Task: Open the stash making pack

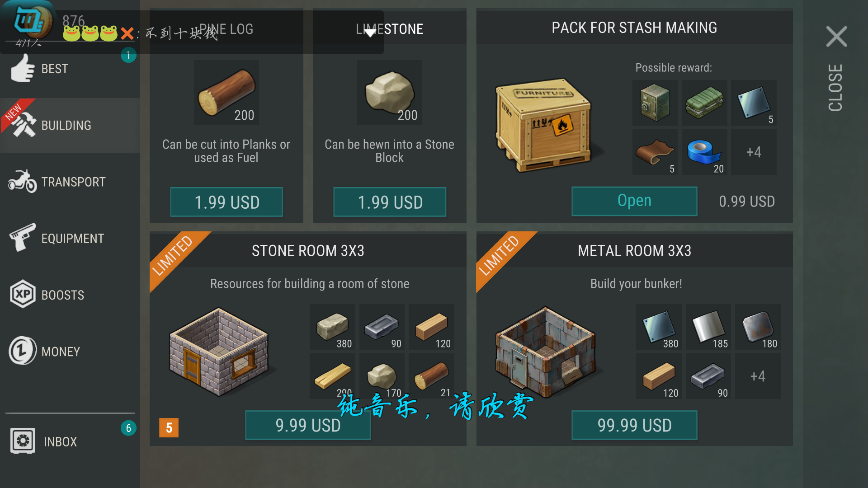Action: (634, 201)
